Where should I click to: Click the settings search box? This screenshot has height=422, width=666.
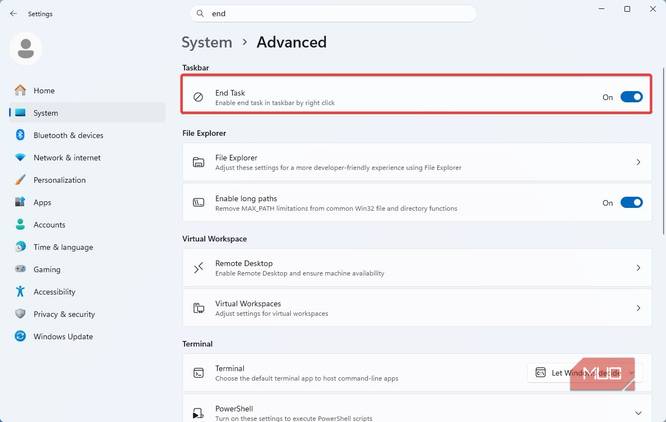click(x=333, y=13)
